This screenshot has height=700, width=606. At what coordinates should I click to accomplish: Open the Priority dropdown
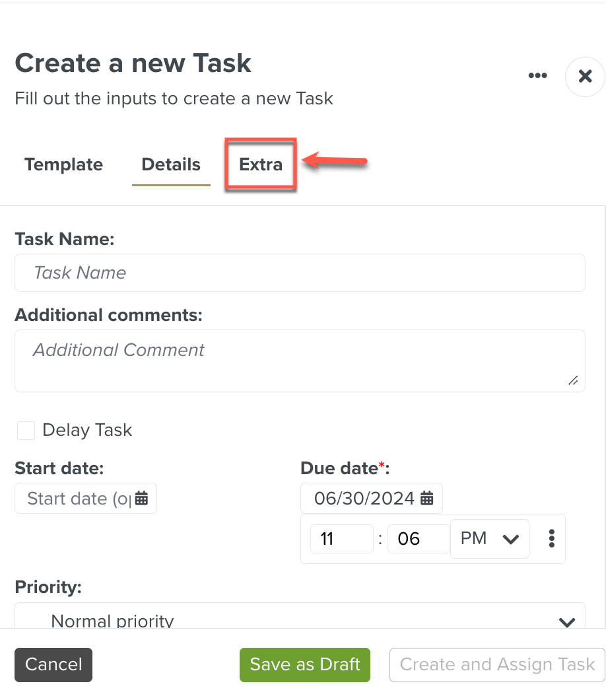tap(300, 619)
